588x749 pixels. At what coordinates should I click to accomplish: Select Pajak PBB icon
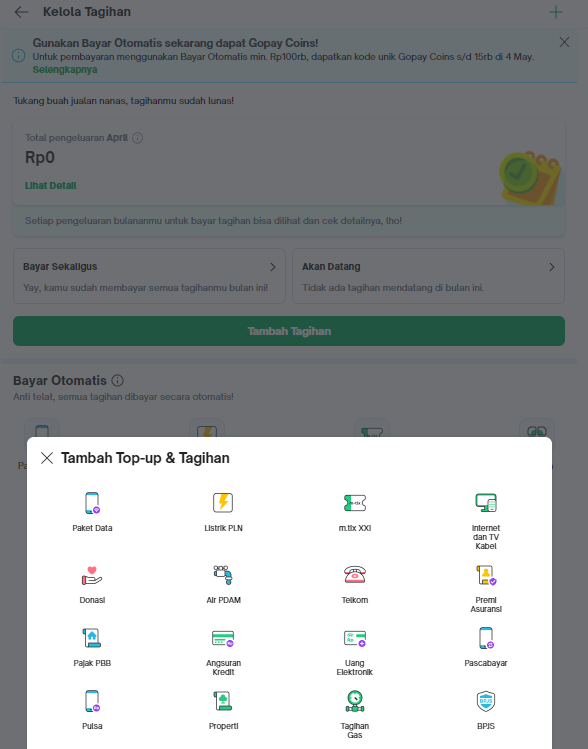(92, 638)
